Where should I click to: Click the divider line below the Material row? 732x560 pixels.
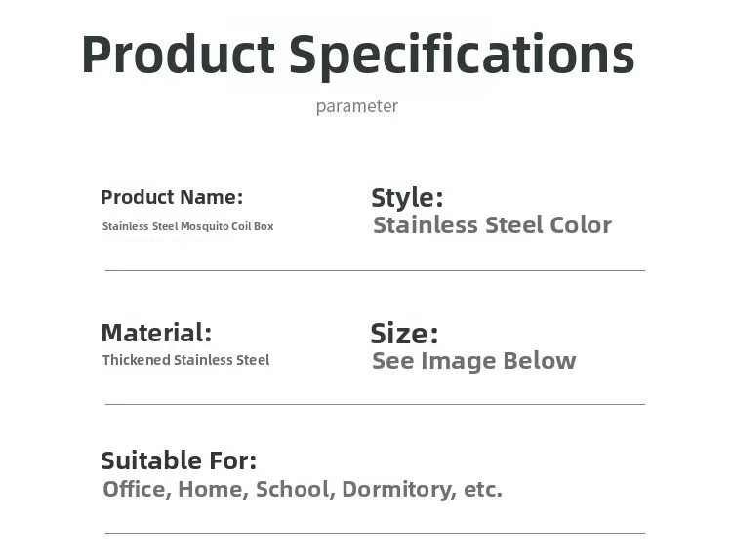pyautogui.click(x=375, y=404)
